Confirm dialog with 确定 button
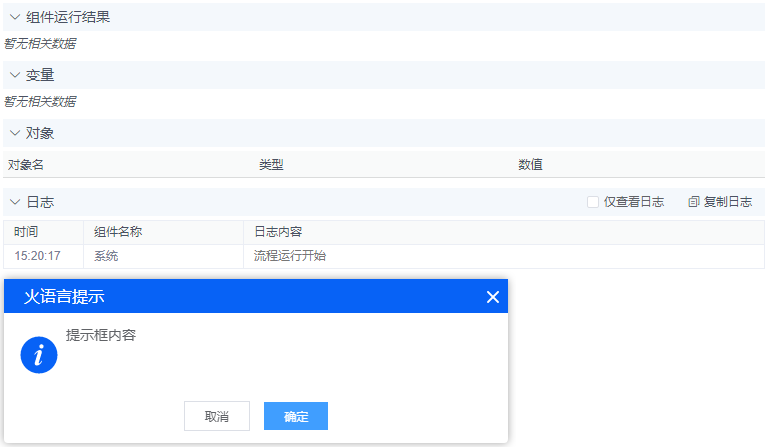The height and width of the screenshot is (447, 768). (x=296, y=416)
